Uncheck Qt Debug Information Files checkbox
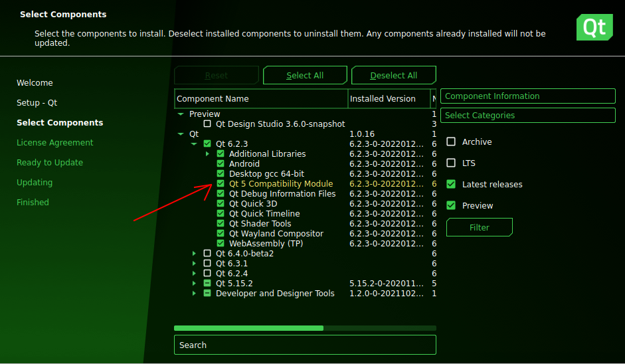 point(221,193)
